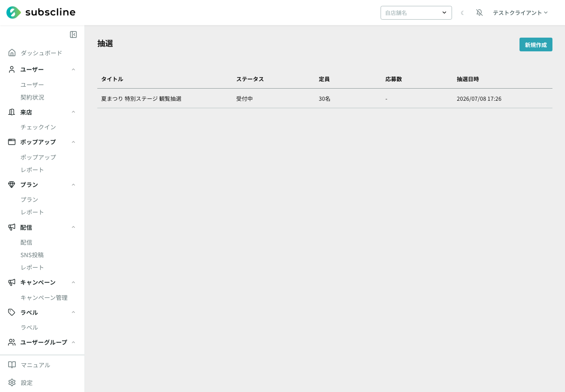Collapse the プラン section chevron

[x=73, y=185]
